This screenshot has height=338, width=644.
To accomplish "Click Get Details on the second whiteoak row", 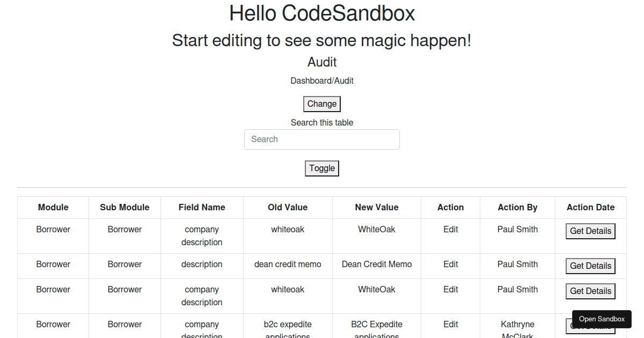I will coord(590,291).
